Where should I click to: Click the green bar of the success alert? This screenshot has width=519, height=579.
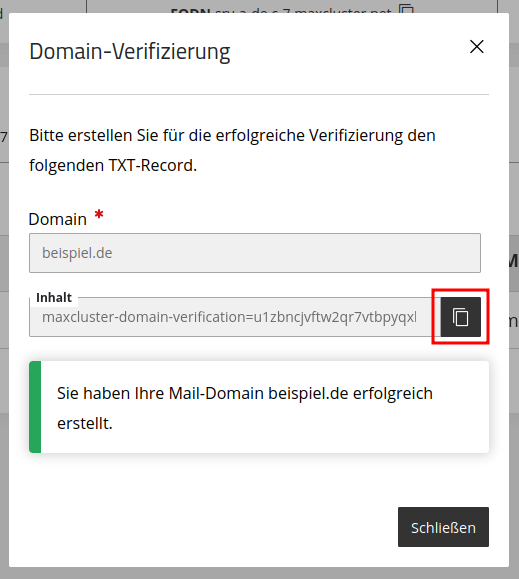35,407
